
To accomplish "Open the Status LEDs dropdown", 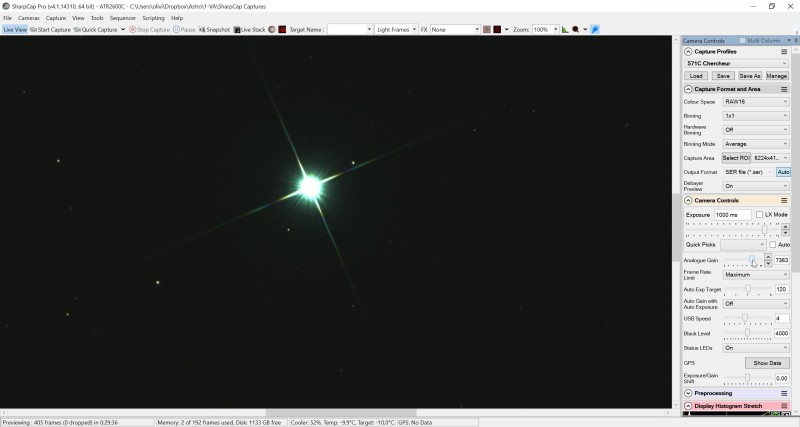I will (756, 347).
